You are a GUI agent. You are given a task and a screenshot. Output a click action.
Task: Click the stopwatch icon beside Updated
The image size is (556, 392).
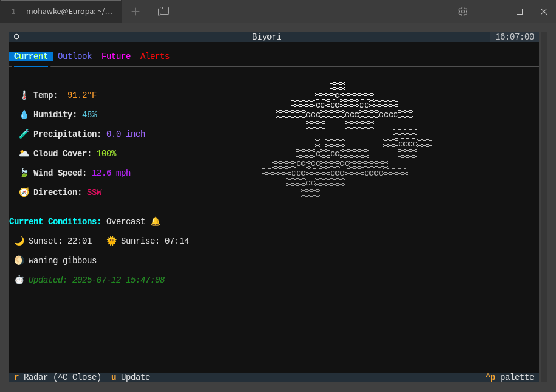[19, 280]
